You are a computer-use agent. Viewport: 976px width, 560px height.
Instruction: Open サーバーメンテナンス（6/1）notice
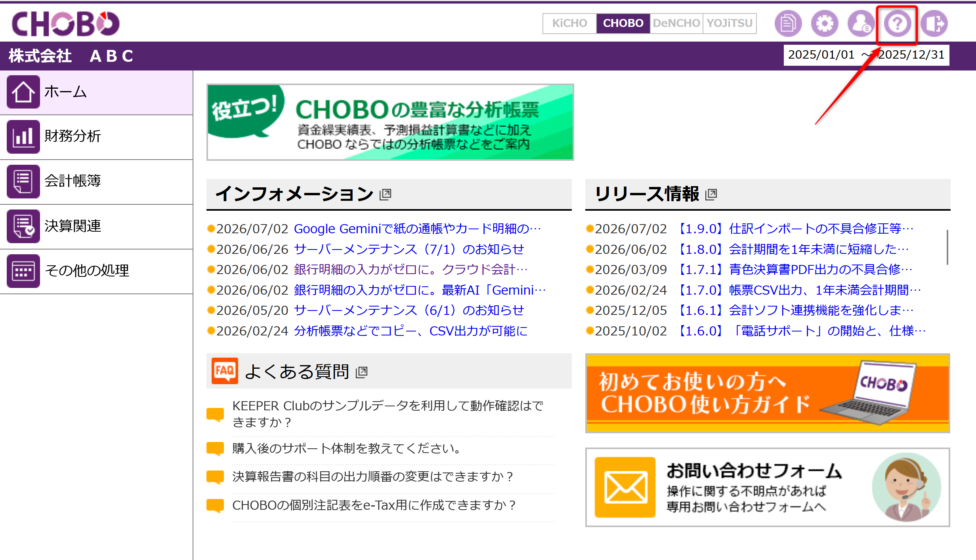[409, 310]
